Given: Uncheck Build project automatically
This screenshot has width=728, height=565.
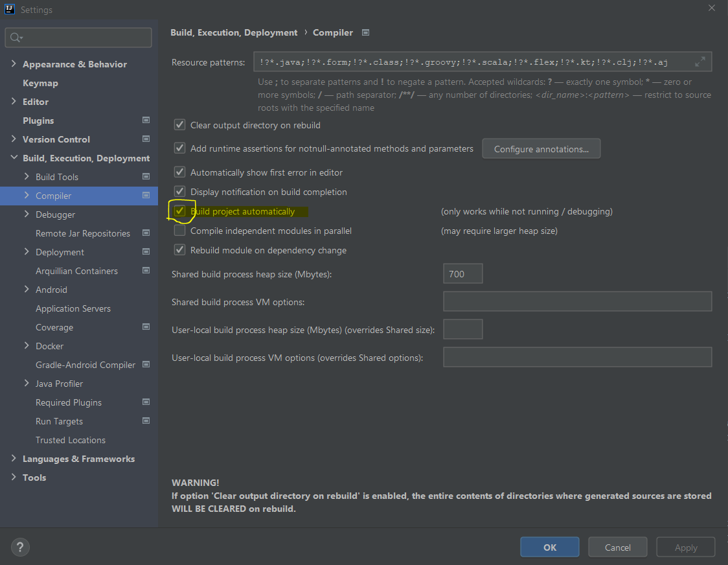Looking at the screenshot, I should [179, 211].
